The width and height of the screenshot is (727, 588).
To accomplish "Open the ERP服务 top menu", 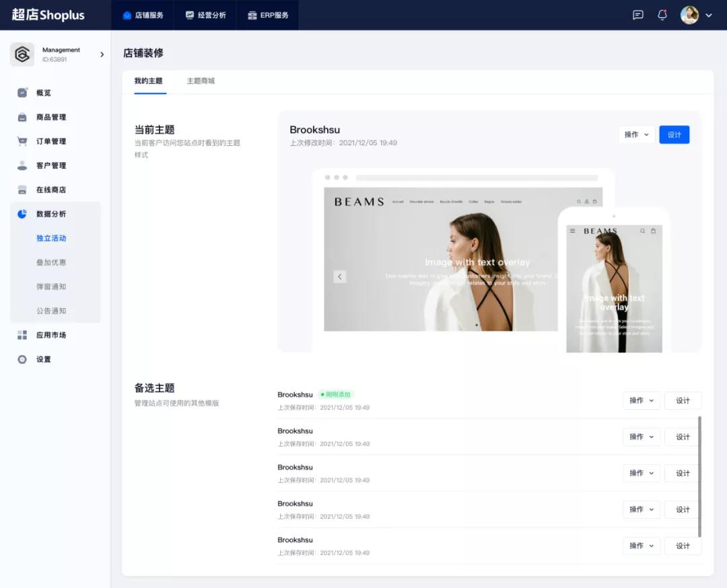I will (267, 15).
